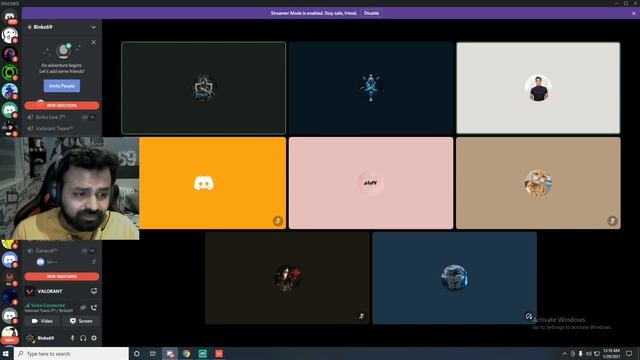Select the light gray tile with man avatar
Viewport: 640px width, 360px height.
point(538,88)
